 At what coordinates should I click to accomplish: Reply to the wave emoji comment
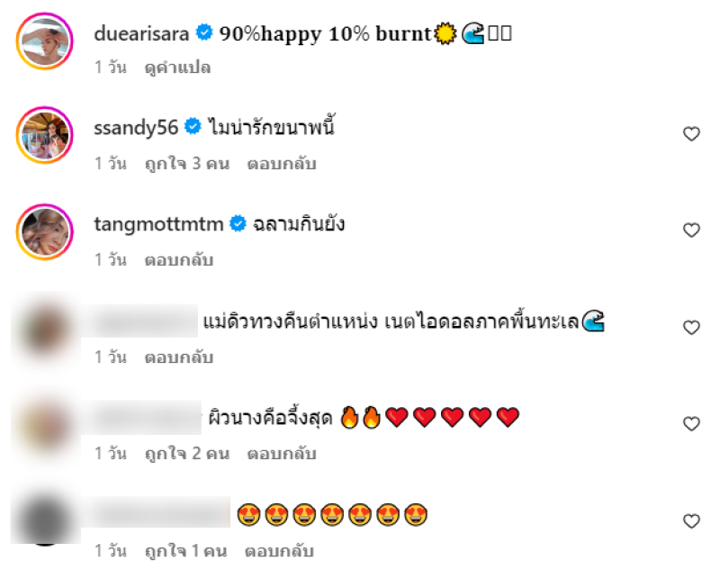tap(179, 357)
